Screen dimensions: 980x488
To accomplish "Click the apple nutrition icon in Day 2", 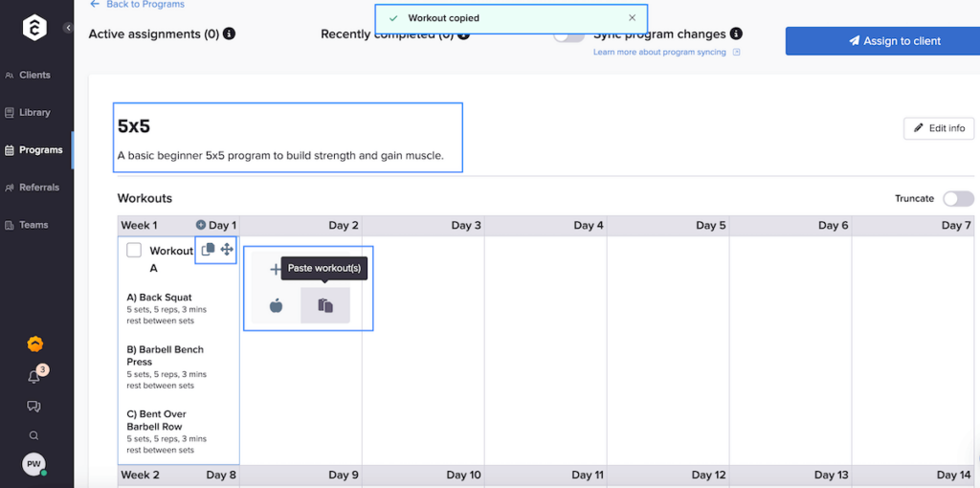I will point(276,306).
